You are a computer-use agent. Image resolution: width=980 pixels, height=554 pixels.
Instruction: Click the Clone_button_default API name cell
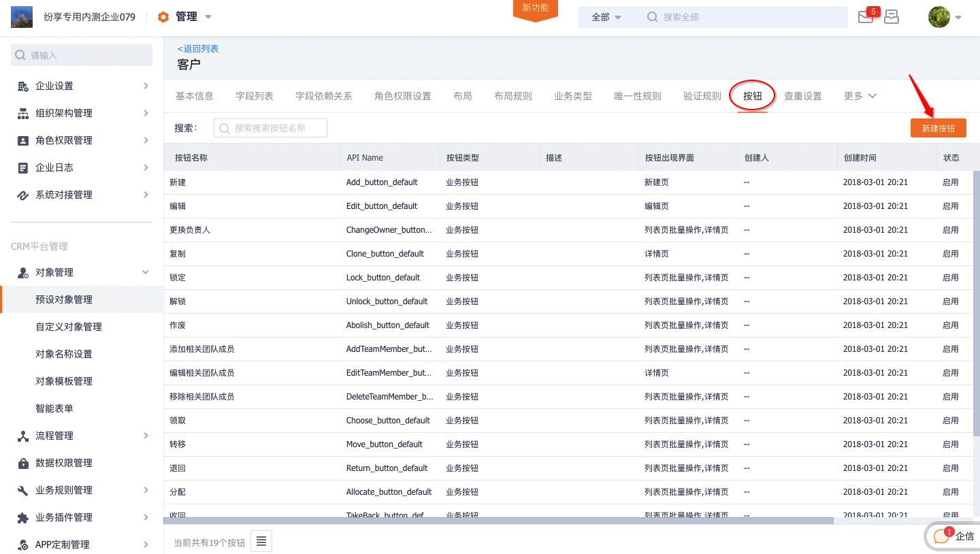tap(385, 254)
